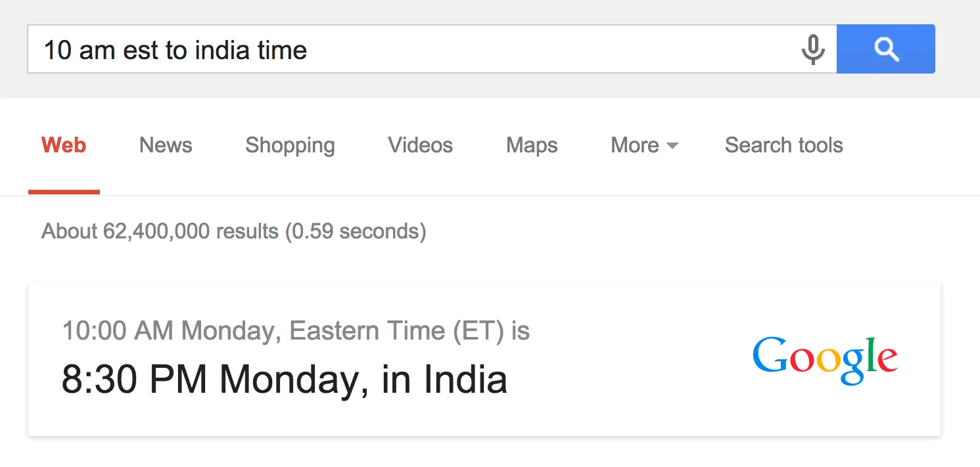980x467 pixels.
Task: Click the Search tools label
Action: pyautogui.click(x=783, y=145)
